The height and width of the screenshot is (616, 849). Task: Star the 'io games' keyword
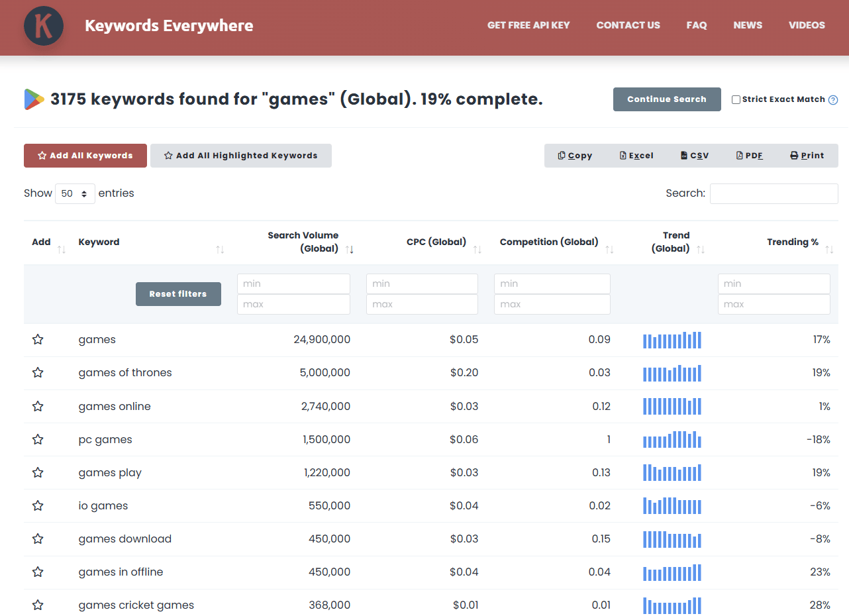[x=38, y=505]
